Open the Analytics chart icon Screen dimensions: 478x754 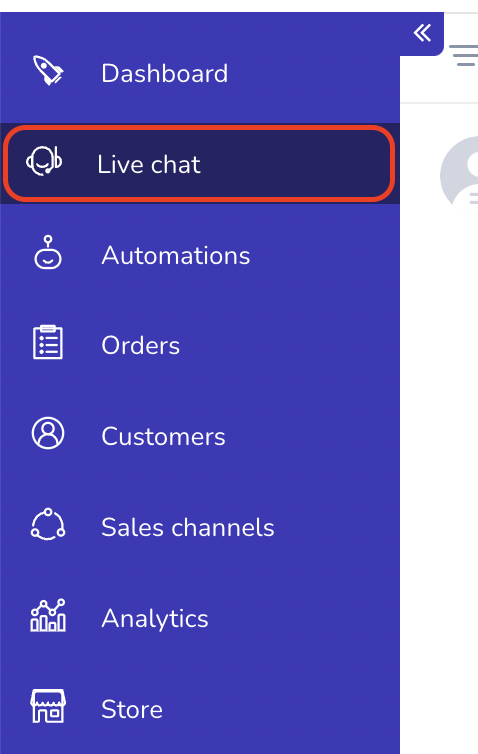[x=48, y=615]
